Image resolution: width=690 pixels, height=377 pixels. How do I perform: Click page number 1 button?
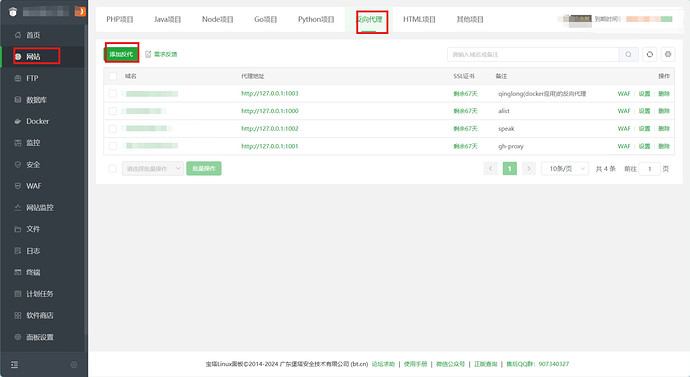510,168
